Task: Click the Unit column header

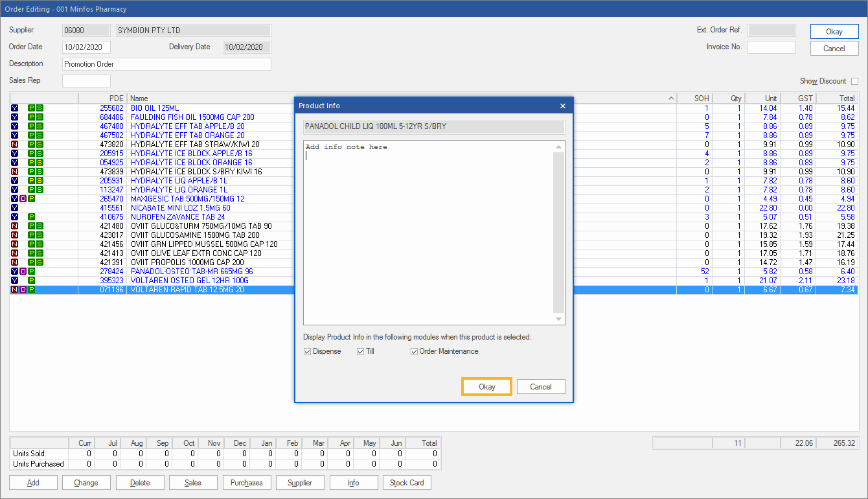Action: (x=762, y=99)
